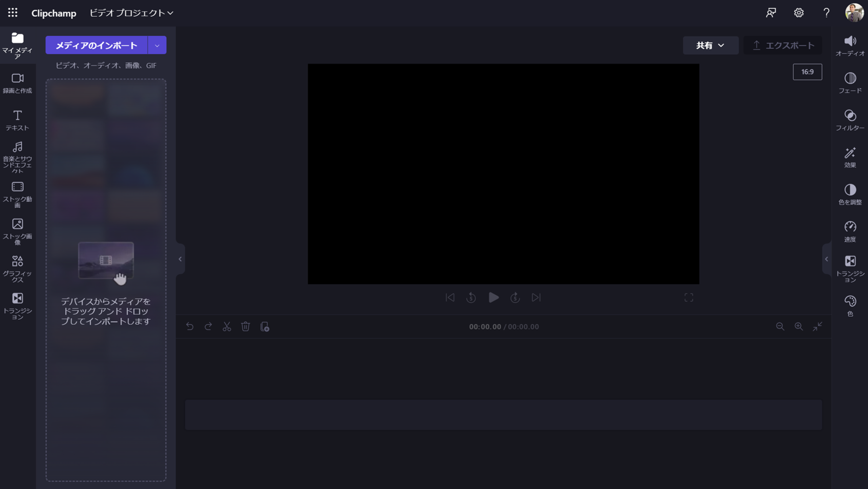Open the ビデオ プロジェクト menu

130,13
